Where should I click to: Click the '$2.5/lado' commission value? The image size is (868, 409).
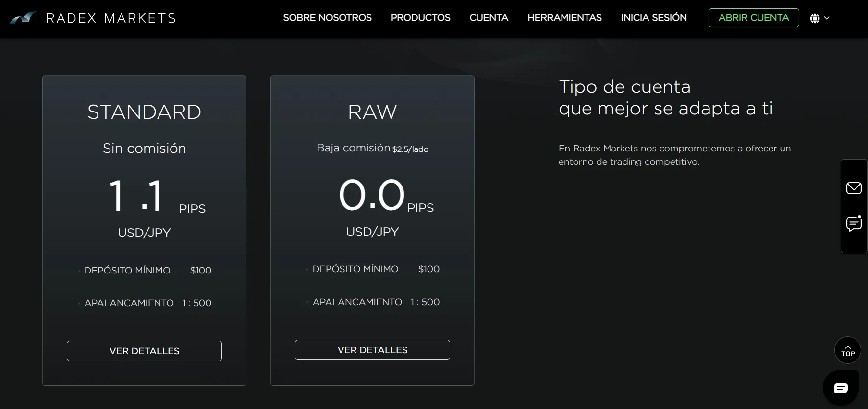point(410,149)
